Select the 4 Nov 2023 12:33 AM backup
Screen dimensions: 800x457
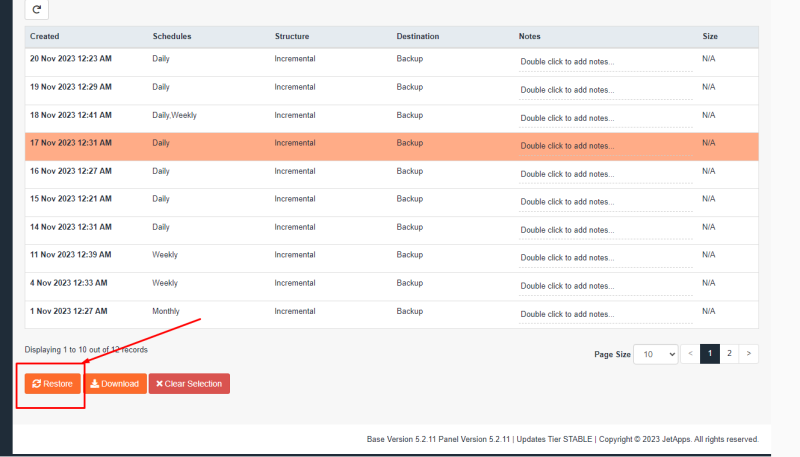[x=392, y=287]
